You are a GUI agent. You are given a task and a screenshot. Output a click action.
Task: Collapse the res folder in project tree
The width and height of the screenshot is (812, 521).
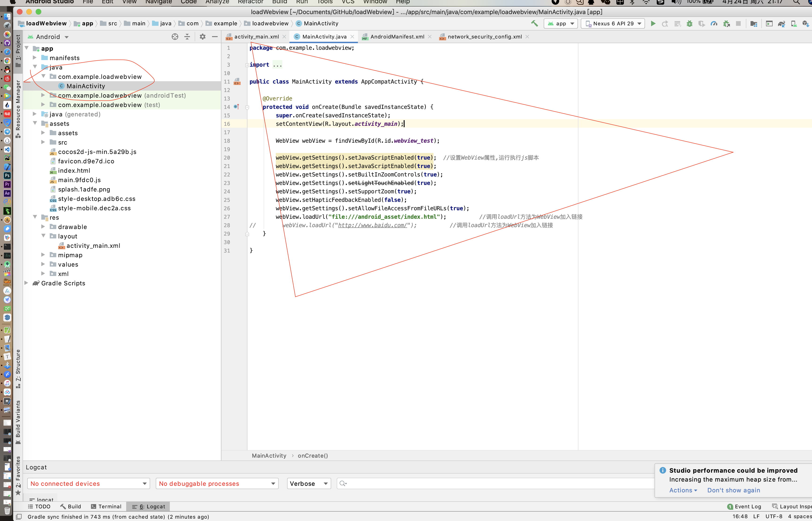[x=35, y=217]
